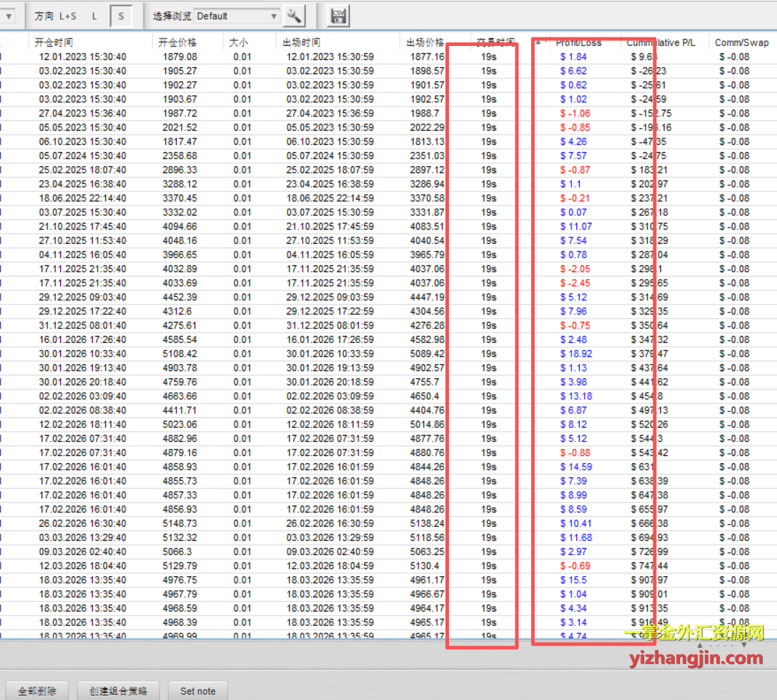Image resolution: width=777 pixels, height=700 pixels.
Task: Select open price 2358.68
Action: pyautogui.click(x=180, y=156)
